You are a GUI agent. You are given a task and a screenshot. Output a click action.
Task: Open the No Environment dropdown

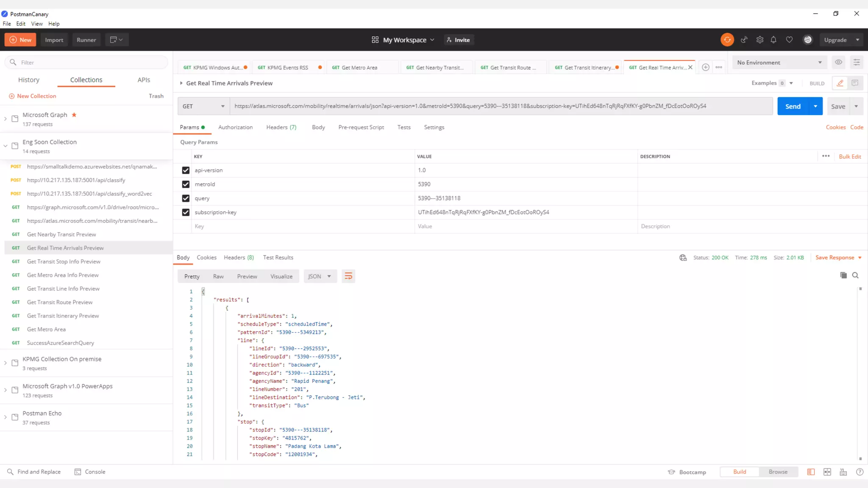click(x=779, y=62)
